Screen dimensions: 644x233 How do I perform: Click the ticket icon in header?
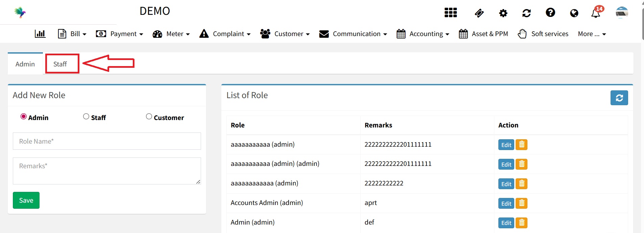[x=479, y=13]
